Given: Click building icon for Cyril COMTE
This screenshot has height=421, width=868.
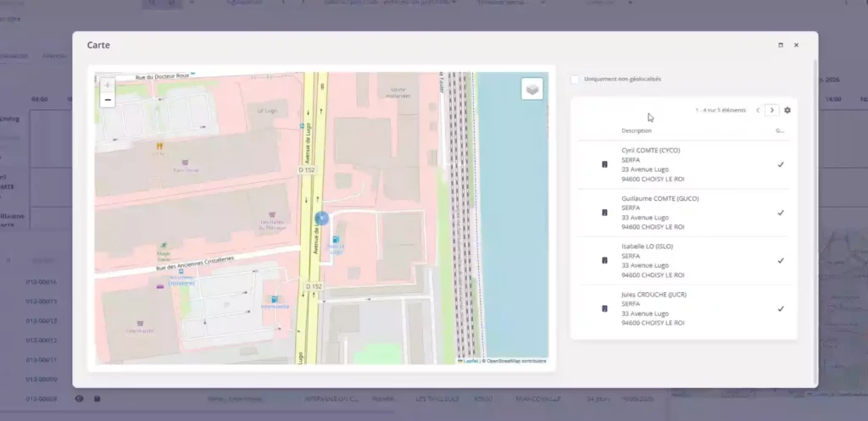Looking at the screenshot, I should point(604,164).
